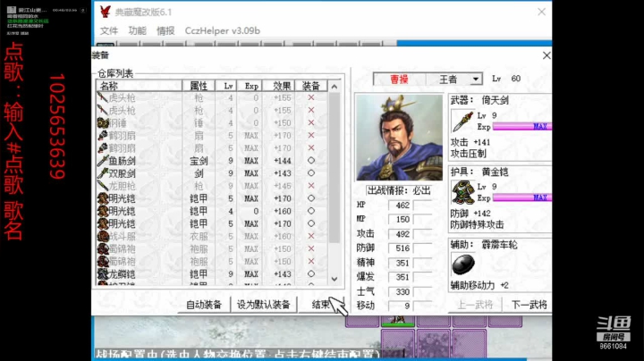Close the 典藏魔改版6.1 main window
644x361 pixels.
(541, 12)
